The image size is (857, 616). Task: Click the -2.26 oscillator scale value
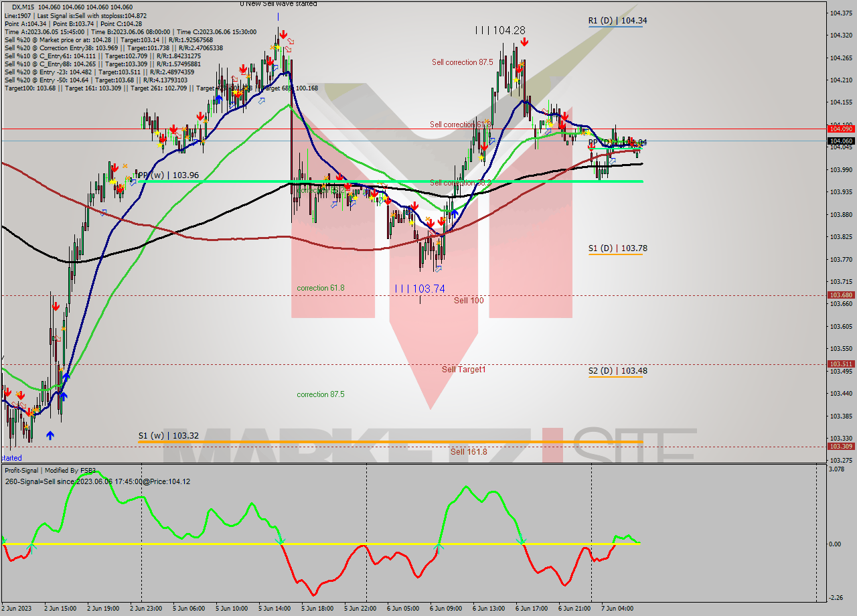tap(837, 598)
